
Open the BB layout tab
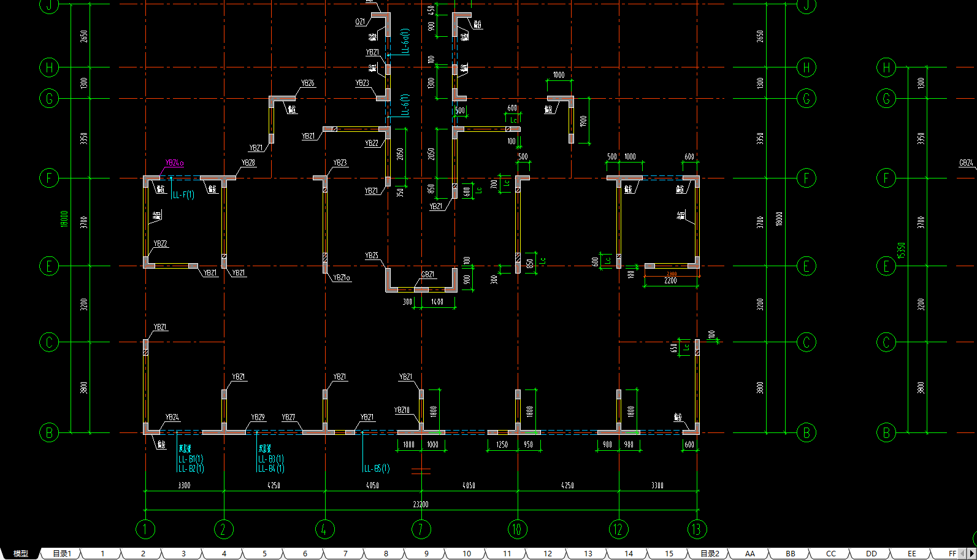click(x=791, y=554)
